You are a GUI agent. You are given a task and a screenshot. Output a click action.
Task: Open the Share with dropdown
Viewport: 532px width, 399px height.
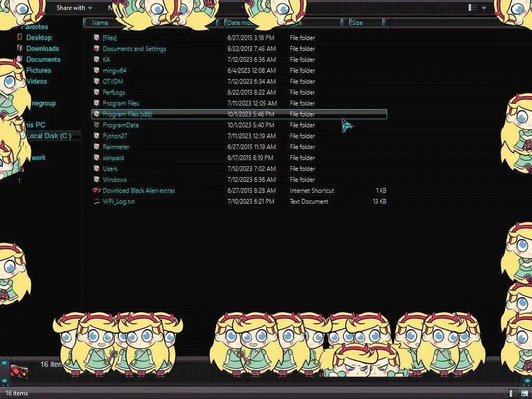click(x=74, y=7)
